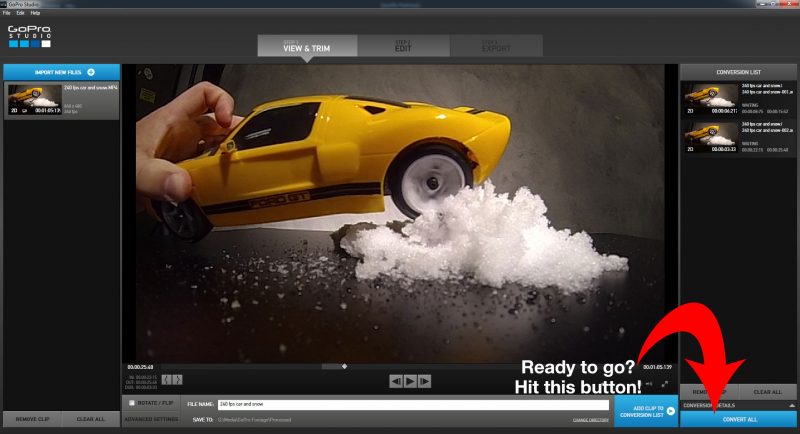The width and height of the screenshot is (800, 434).
Task: Set the trim out-point marker button
Action: (177, 380)
